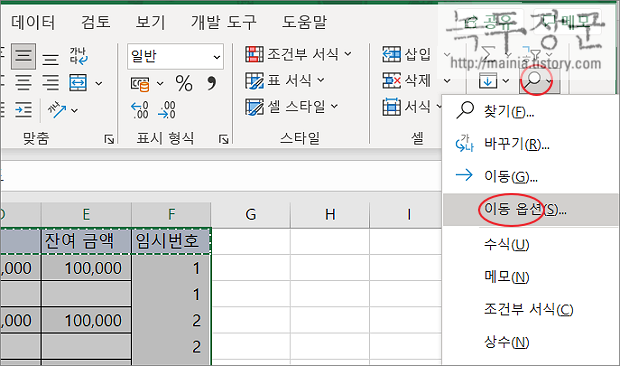Apply comma style format
The image size is (620, 366).
pyautogui.click(x=212, y=83)
